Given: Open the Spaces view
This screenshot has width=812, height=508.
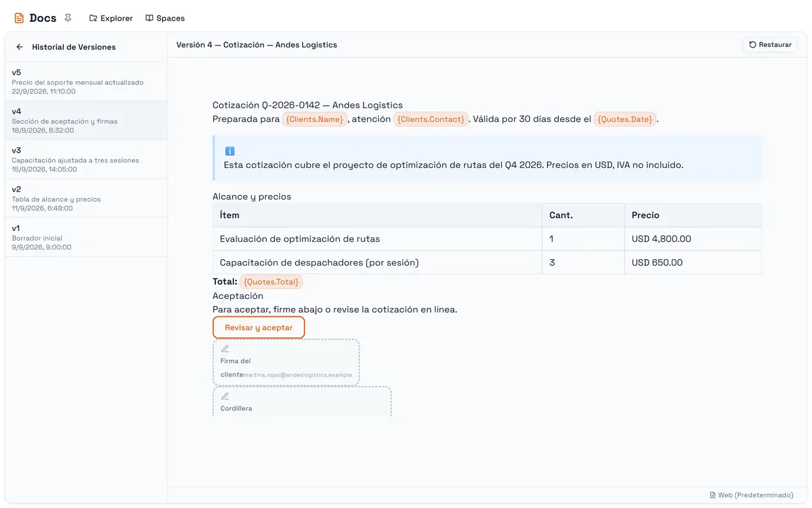Looking at the screenshot, I should click(165, 18).
